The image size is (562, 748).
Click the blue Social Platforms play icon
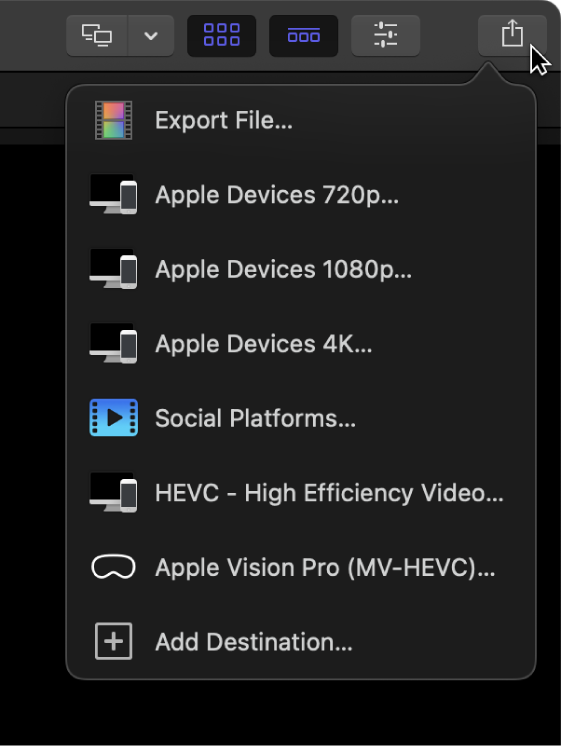pos(114,418)
